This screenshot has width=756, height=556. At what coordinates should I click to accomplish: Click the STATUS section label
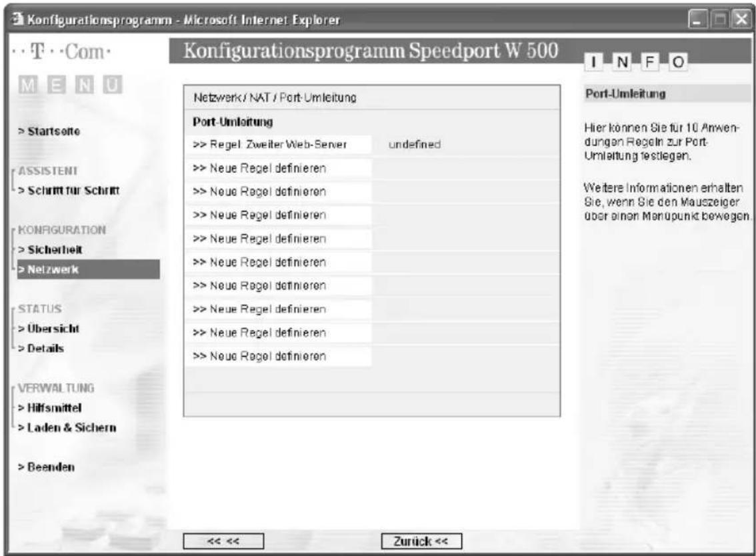tap(40, 309)
